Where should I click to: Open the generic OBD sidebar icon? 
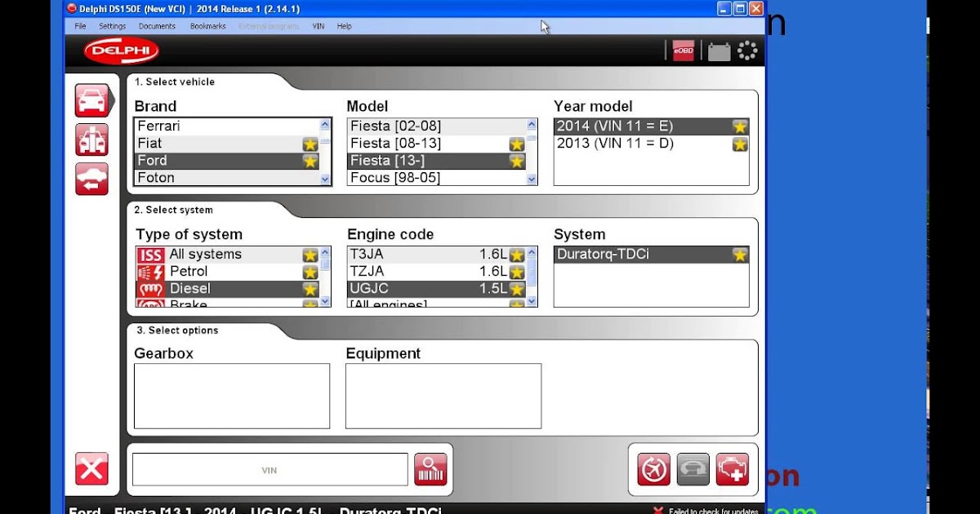point(91,140)
